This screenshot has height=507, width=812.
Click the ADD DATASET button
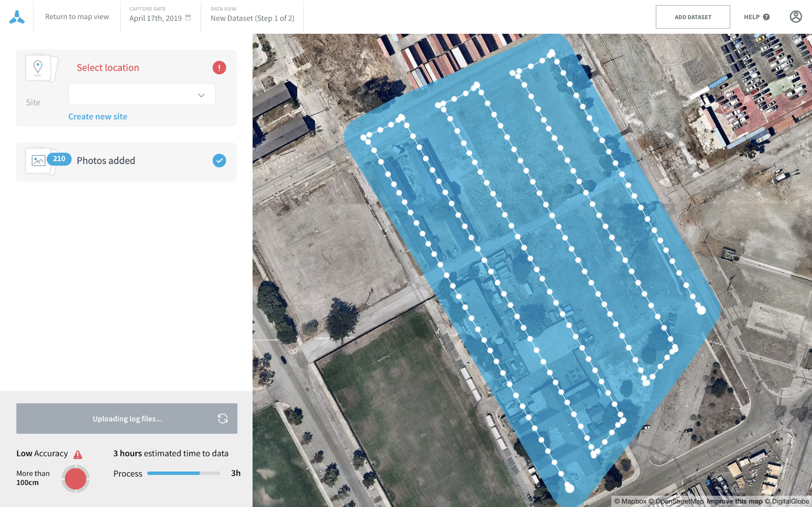click(693, 17)
